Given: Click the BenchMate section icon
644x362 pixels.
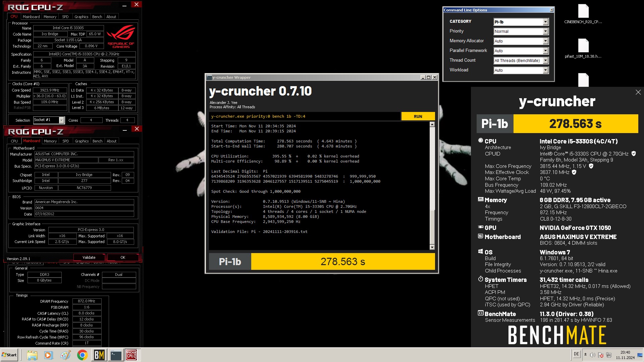Looking at the screenshot, I should click(x=480, y=313).
